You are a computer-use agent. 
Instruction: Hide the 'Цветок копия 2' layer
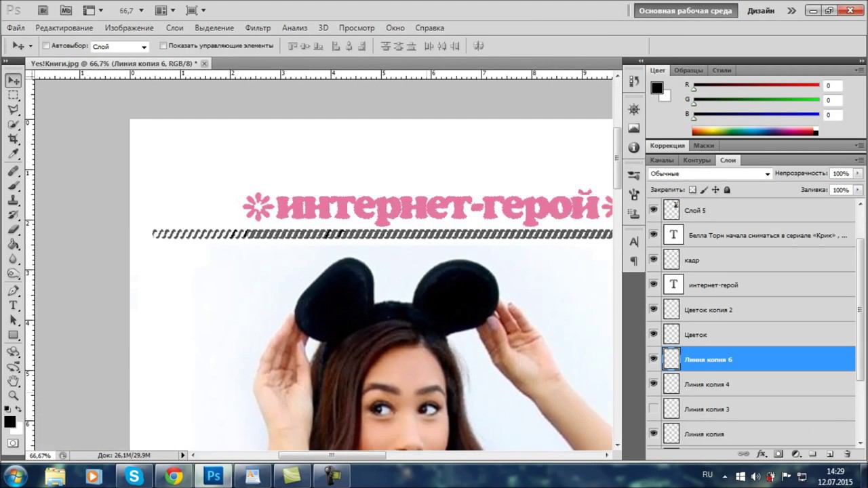click(x=653, y=310)
